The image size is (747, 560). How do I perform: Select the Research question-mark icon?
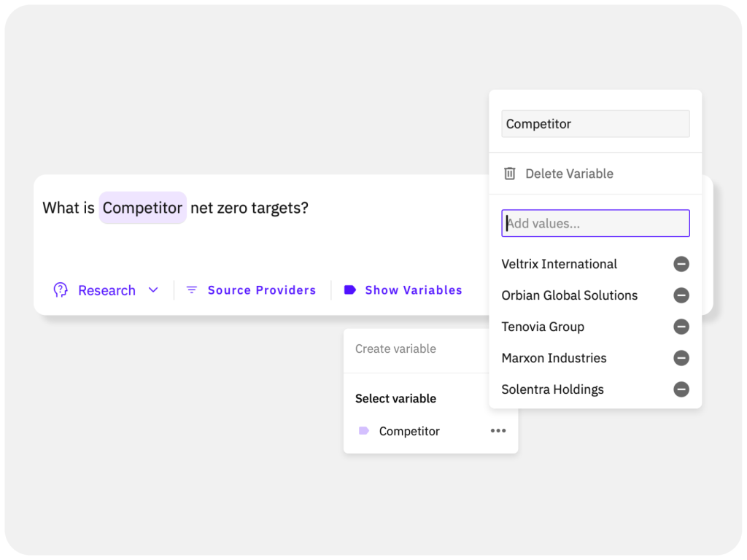click(x=62, y=289)
